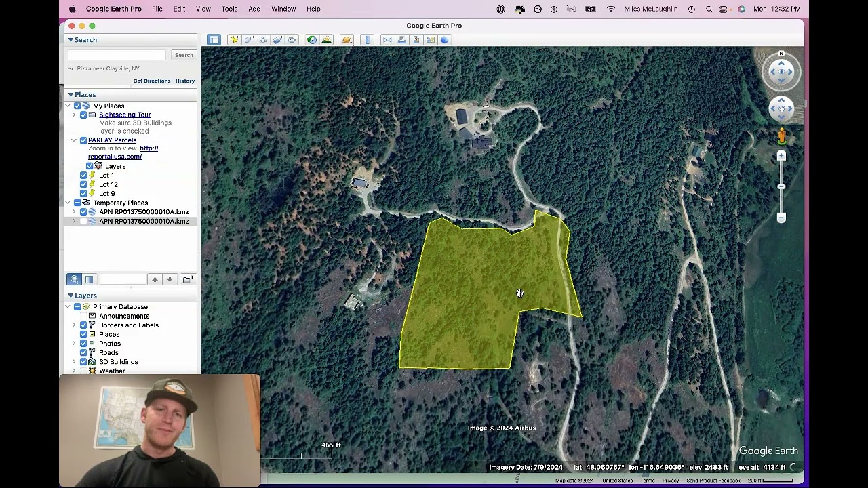Viewport: 868px width, 488px height.
Task: Click into the Search text field
Action: 117,55
